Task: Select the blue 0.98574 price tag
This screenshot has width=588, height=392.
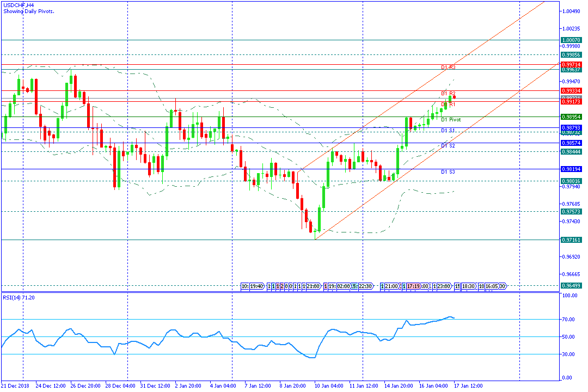Action: 571,143
